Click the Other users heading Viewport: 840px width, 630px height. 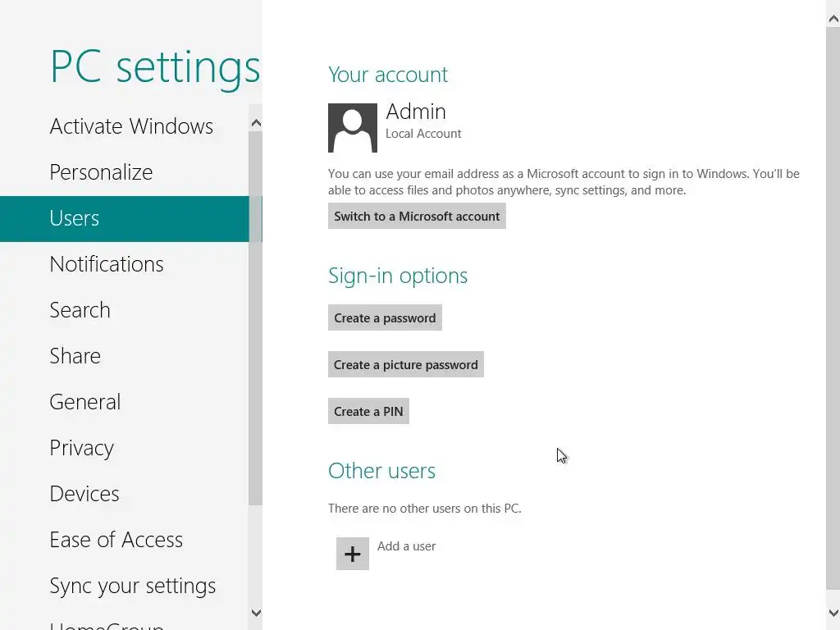(x=382, y=471)
